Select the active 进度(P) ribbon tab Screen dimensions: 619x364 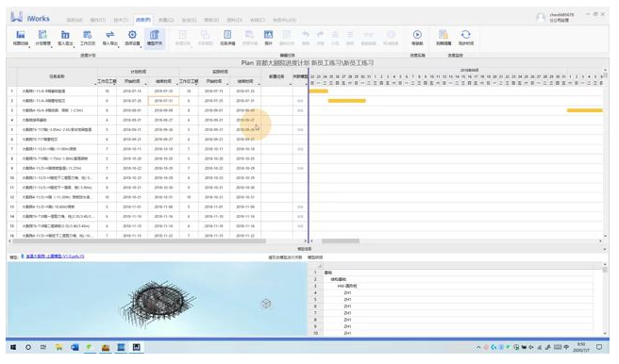tap(142, 20)
